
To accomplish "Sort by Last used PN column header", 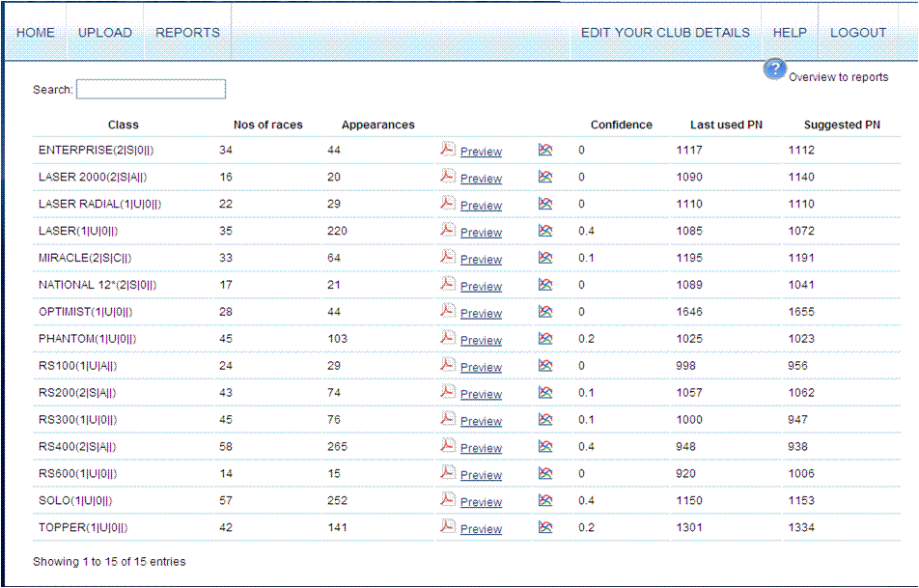I will pyautogui.click(x=726, y=125).
